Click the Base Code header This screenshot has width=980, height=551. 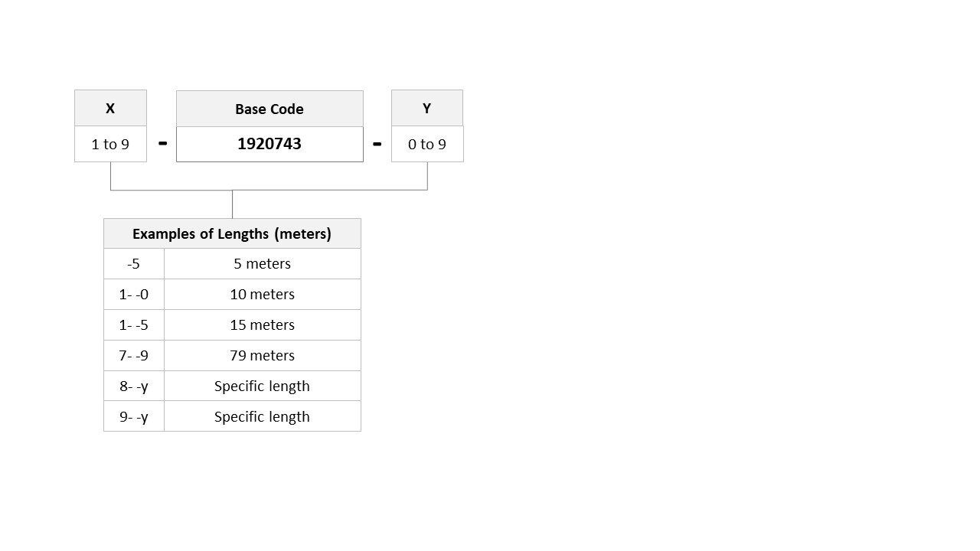pos(269,109)
